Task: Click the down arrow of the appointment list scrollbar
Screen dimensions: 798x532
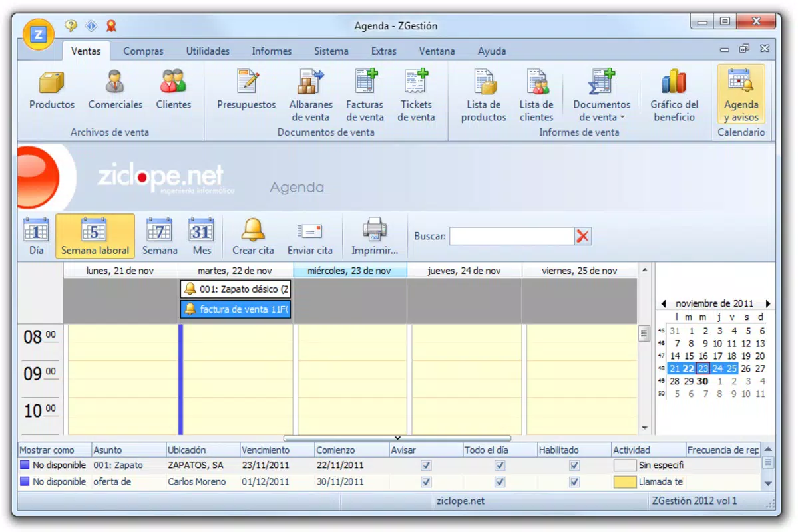Action: [x=768, y=483]
